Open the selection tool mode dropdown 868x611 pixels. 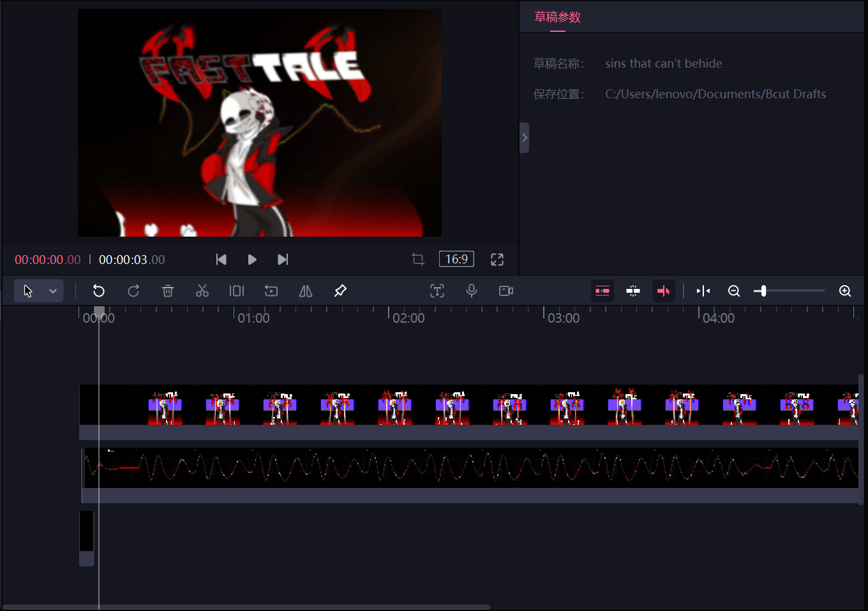click(53, 291)
